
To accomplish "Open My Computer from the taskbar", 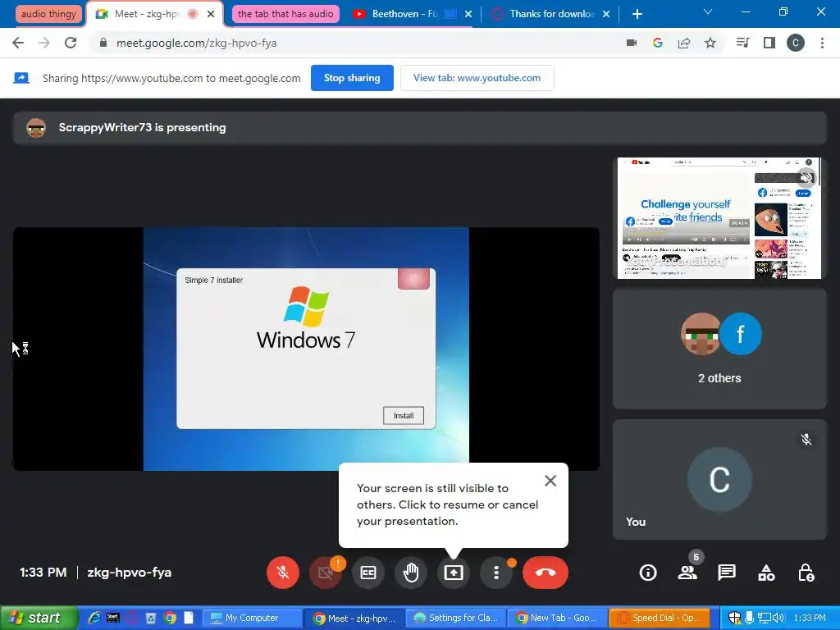I will (x=251, y=619).
